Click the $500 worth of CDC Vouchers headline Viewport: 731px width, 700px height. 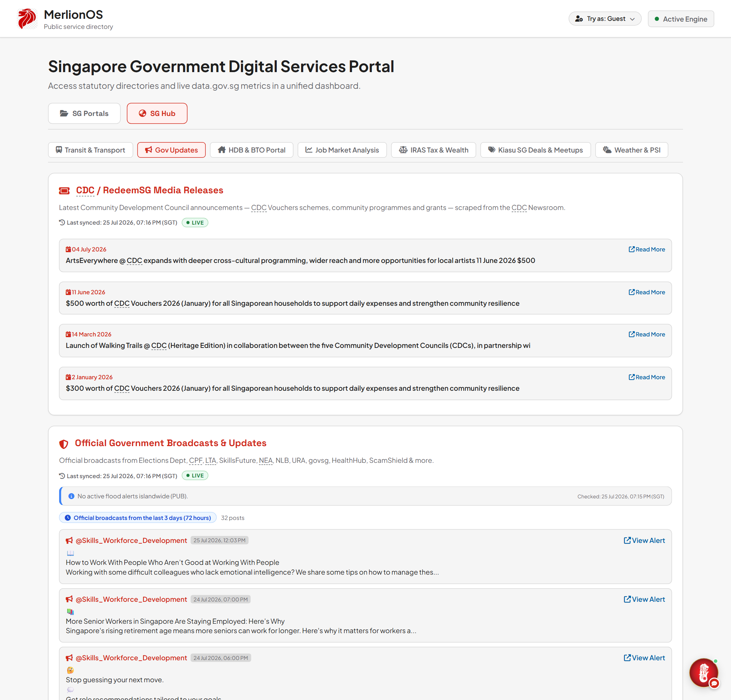292,303
